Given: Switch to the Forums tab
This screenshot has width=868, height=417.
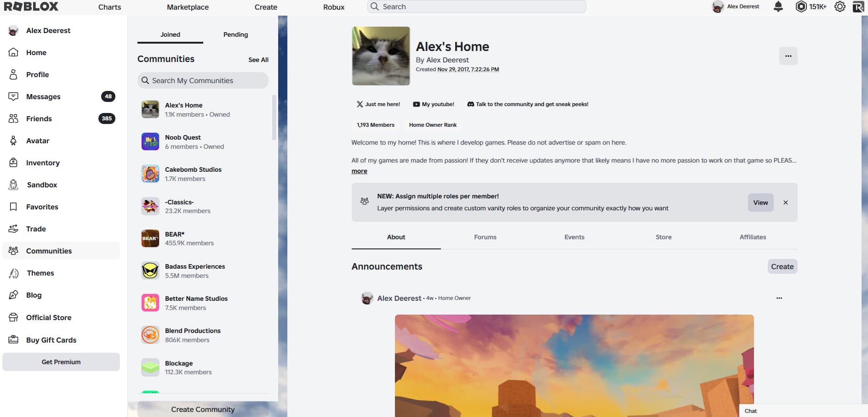Looking at the screenshot, I should (485, 237).
